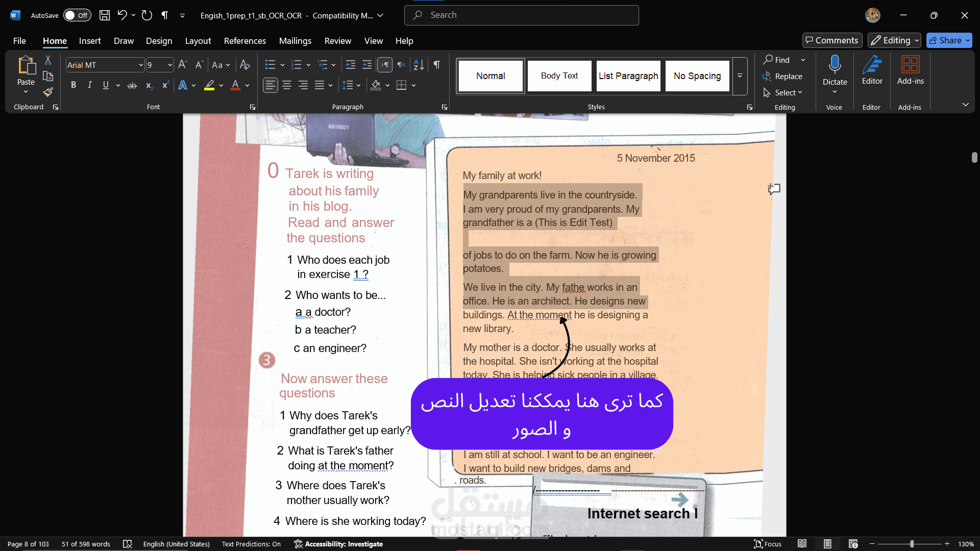
Task: Toggle the AutoSave switch
Action: point(77,15)
